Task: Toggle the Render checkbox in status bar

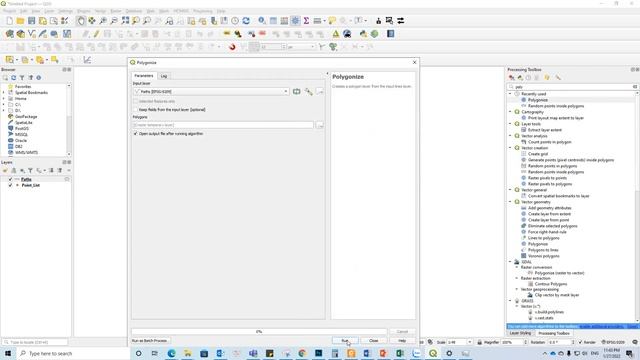Action: pyautogui.click(x=581, y=342)
